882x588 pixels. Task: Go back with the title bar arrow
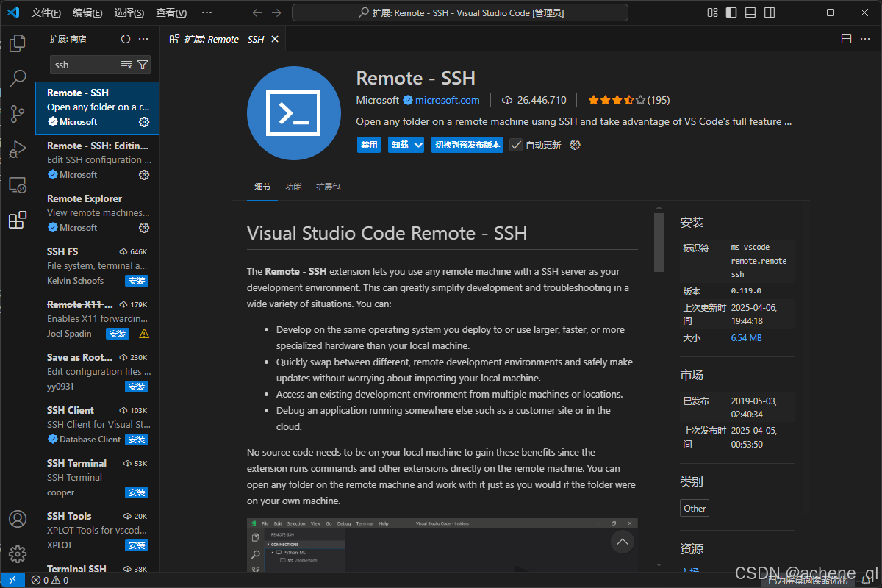click(257, 12)
